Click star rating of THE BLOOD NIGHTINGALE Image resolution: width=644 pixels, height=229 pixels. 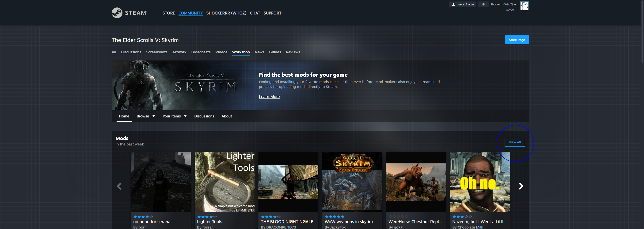click(271, 217)
